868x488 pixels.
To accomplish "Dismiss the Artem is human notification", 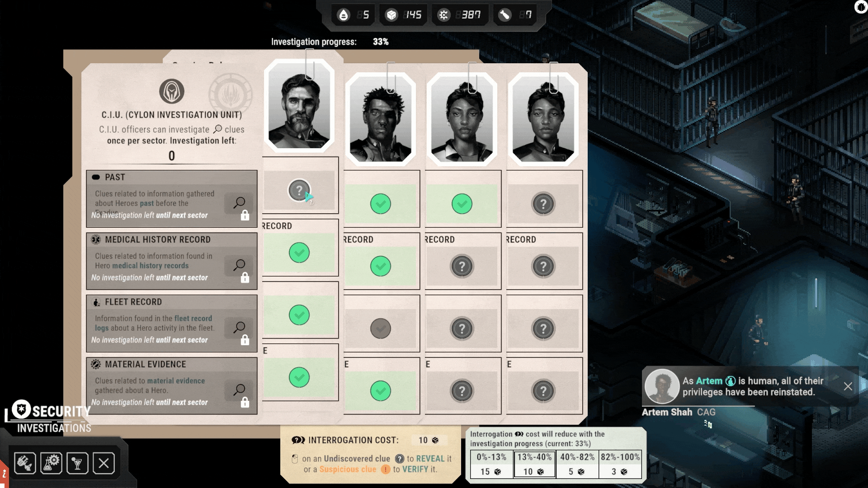I will pyautogui.click(x=848, y=386).
